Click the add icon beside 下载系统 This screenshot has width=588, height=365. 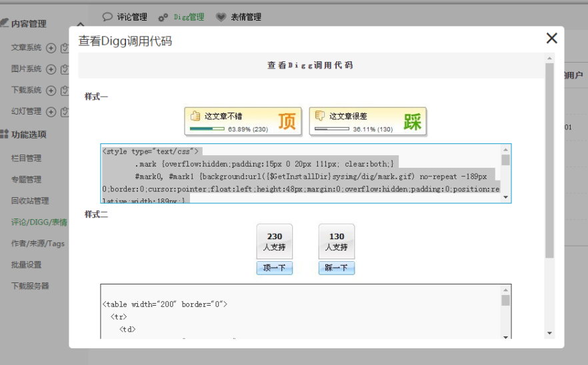(x=51, y=91)
